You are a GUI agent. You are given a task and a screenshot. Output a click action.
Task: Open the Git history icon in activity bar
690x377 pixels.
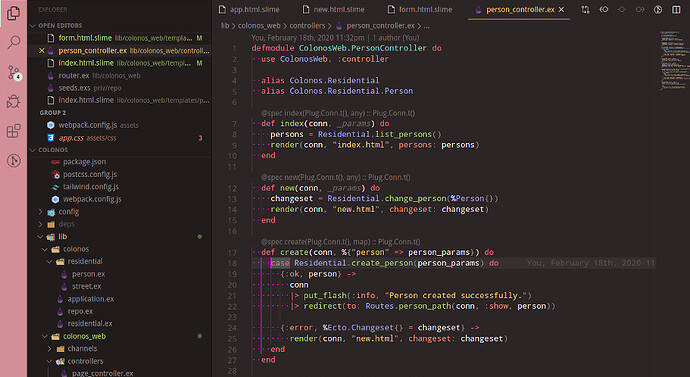click(13, 161)
